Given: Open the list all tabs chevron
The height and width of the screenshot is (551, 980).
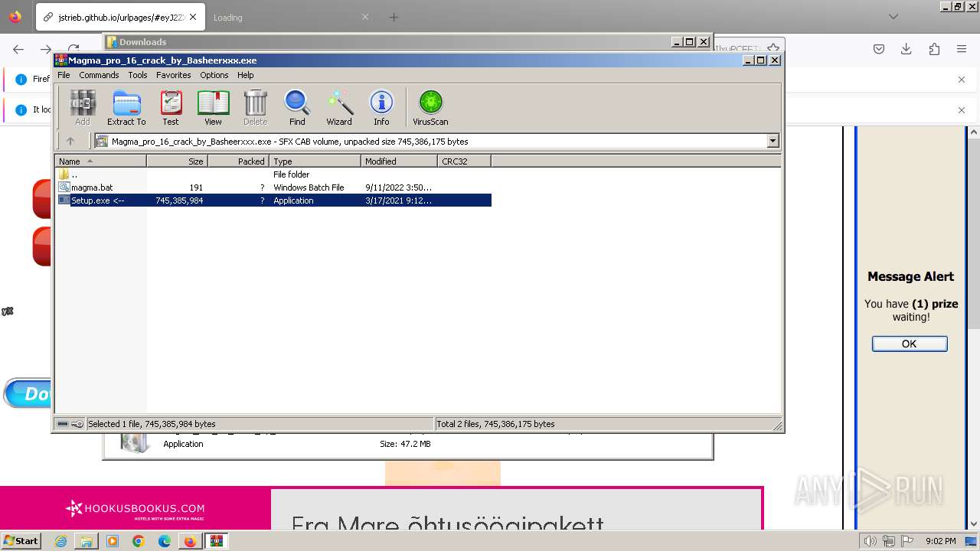Looking at the screenshot, I should 893,17.
